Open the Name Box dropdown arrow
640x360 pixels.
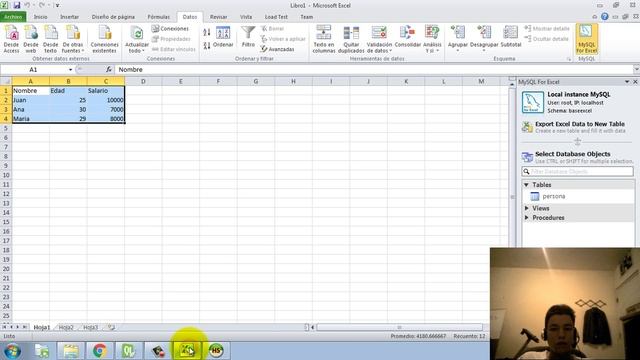(x=70, y=70)
